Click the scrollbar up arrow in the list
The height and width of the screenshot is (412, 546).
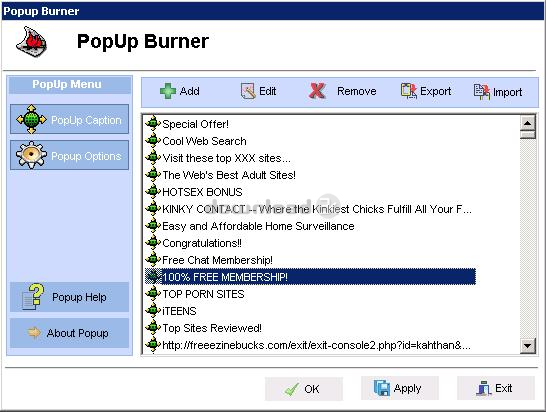528,123
